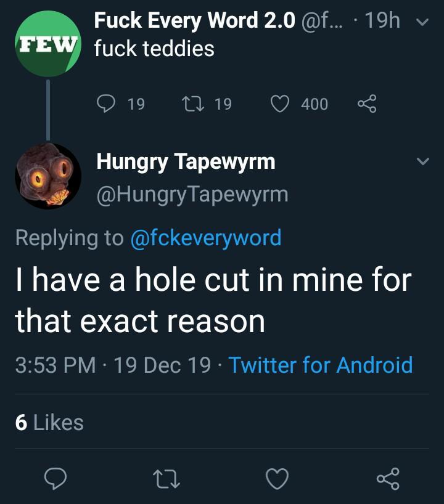Screen dimensions: 444x504
Task: View the 6 Likes list
Action: coord(49,422)
